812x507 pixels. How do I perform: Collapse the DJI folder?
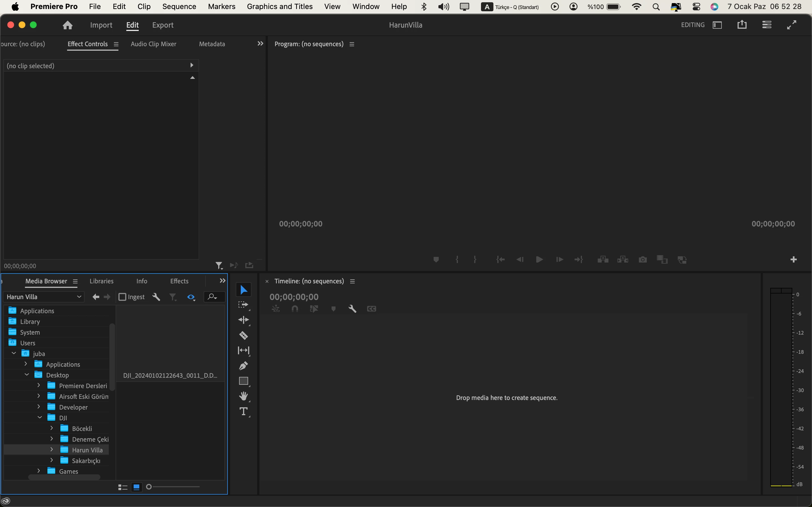(39, 417)
